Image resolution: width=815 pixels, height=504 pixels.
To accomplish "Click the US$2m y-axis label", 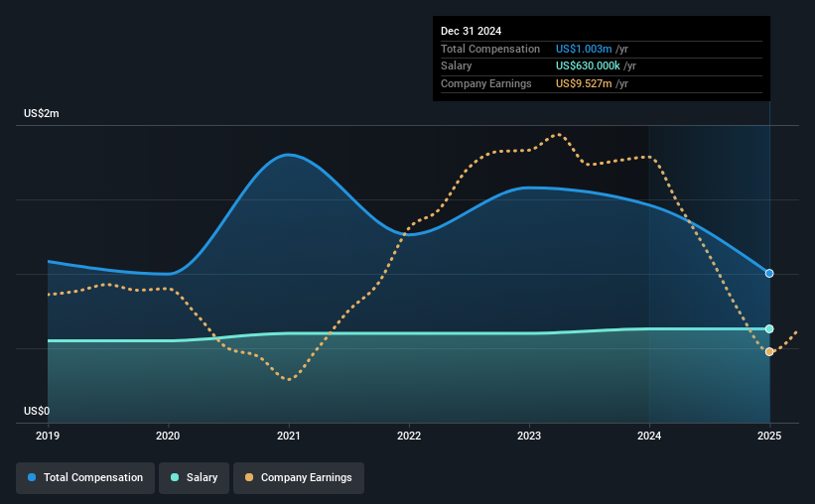I will coord(42,114).
